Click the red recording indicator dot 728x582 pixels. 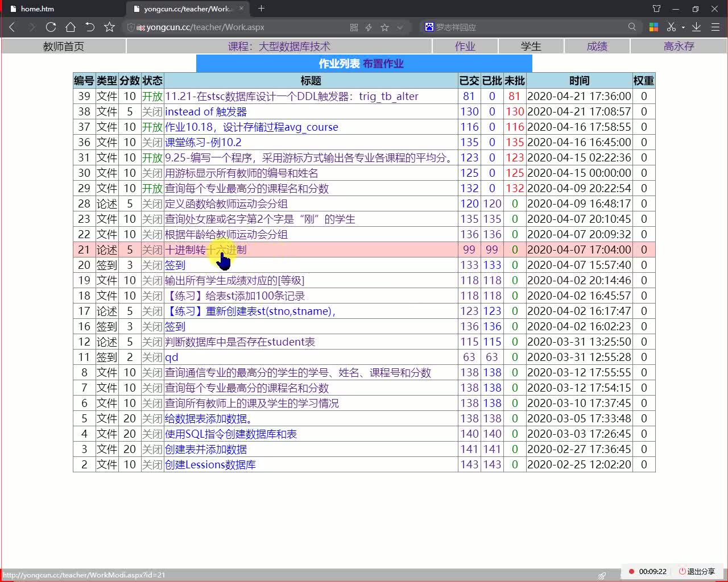631,572
